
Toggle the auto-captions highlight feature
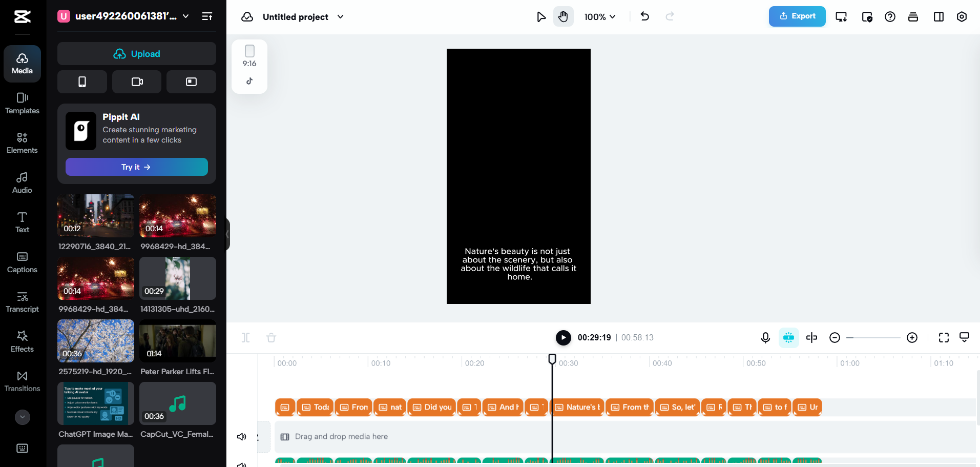pos(788,337)
